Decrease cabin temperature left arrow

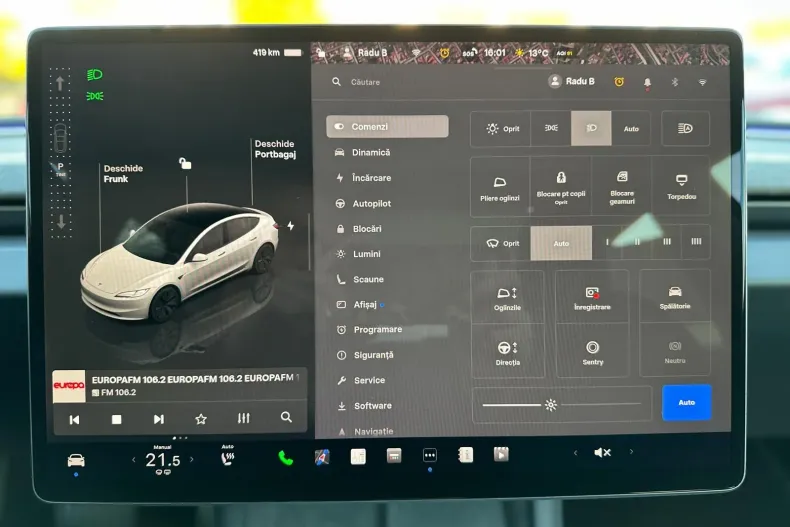(134, 459)
